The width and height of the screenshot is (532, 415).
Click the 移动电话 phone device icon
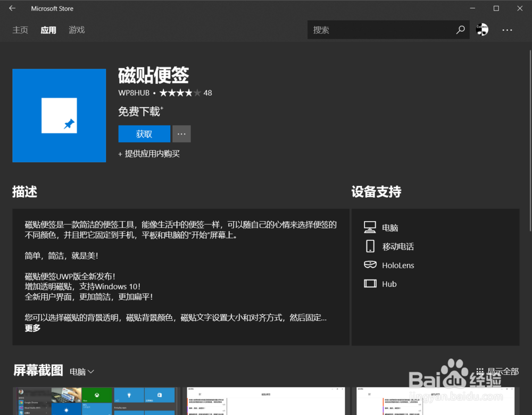(x=370, y=246)
